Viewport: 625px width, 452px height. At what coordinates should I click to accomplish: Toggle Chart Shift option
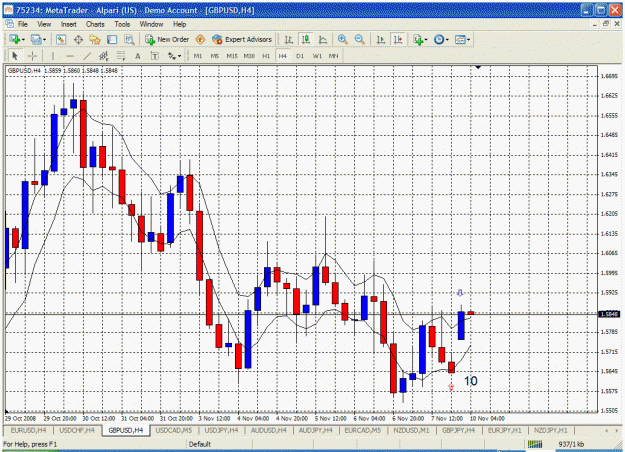pyautogui.click(x=398, y=39)
